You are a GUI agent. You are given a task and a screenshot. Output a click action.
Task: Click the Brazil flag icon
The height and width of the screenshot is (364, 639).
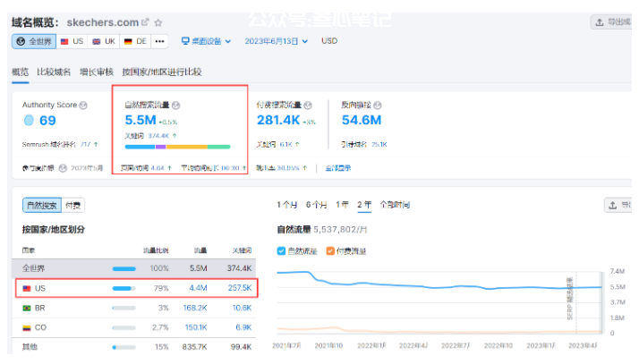tap(27, 309)
